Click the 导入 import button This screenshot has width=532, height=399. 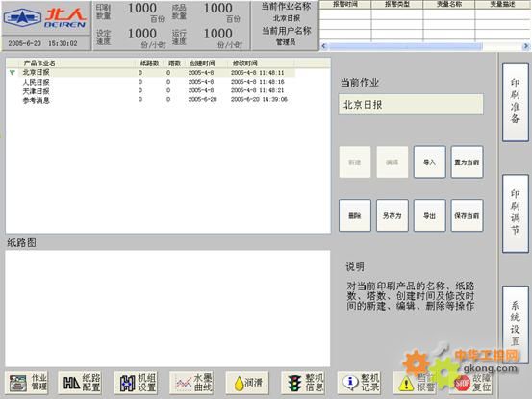point(429,162)
